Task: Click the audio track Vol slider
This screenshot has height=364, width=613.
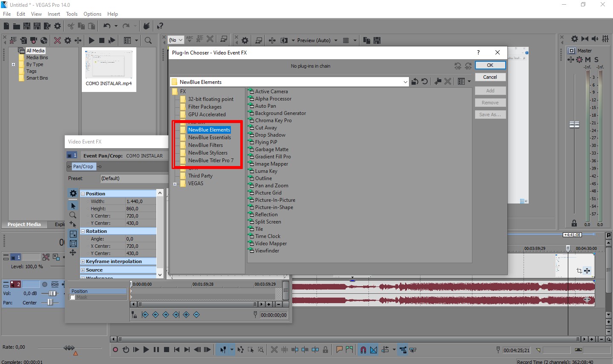Action: pos(53,293)
